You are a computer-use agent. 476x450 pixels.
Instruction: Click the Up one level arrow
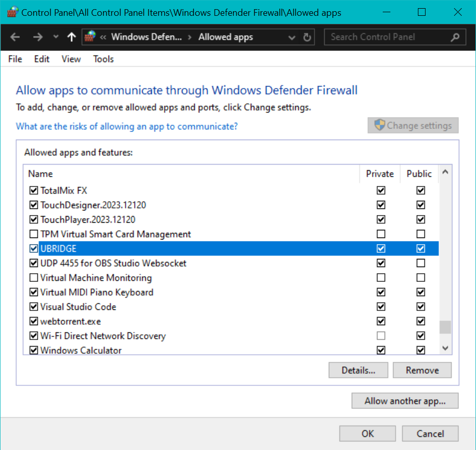(71, 37)
